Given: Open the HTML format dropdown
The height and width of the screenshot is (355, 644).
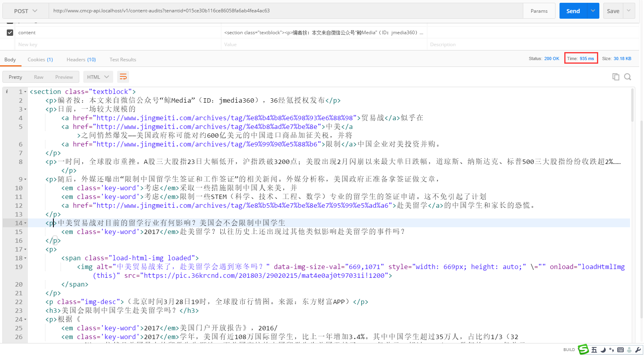Looking at the screenshot, I should 98,77.
